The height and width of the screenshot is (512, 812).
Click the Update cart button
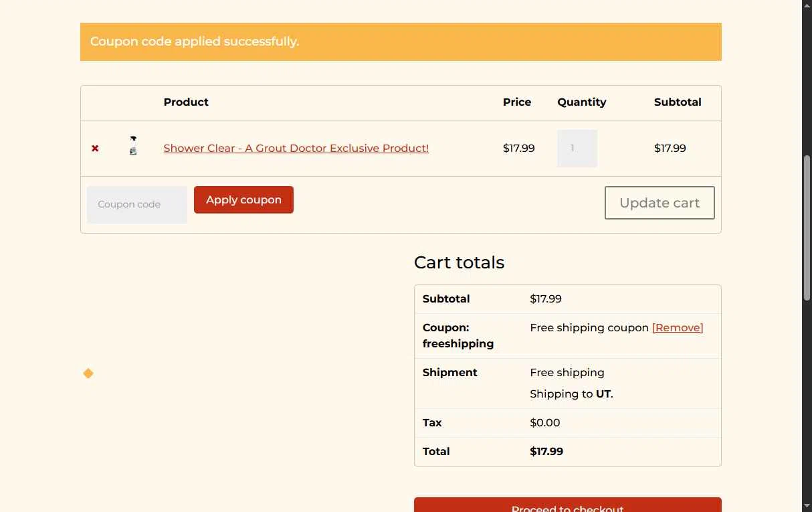point(659,203)
